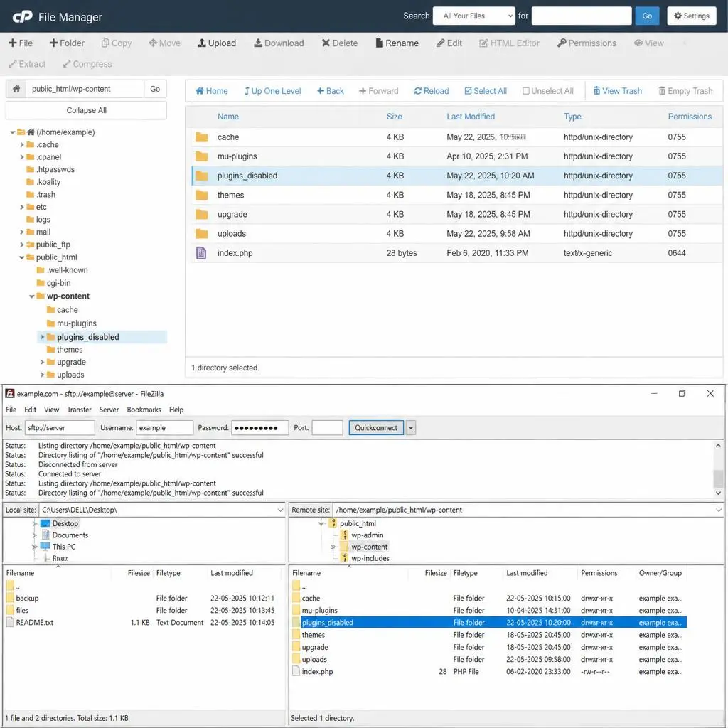The height and width of the screenshot is (728, 728).
Task: Toggle the Unselect All checkbox
Action: [x=526, y=91]
